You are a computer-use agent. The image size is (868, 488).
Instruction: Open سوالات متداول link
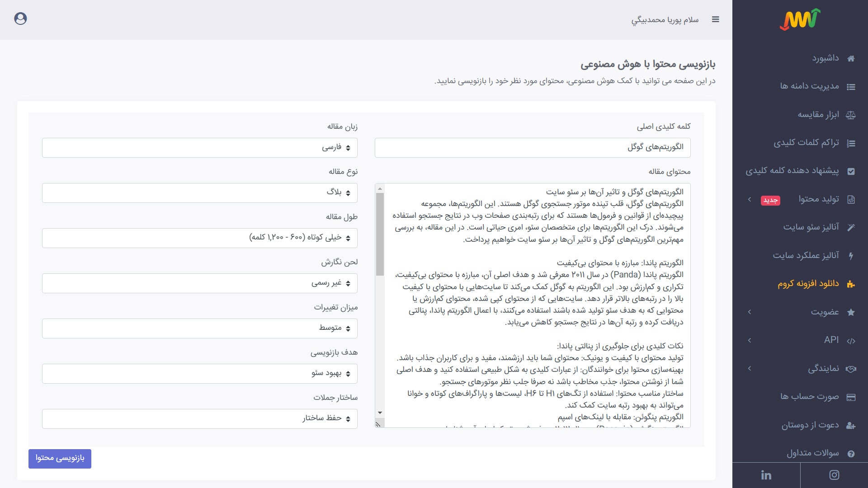pos(813,453)
